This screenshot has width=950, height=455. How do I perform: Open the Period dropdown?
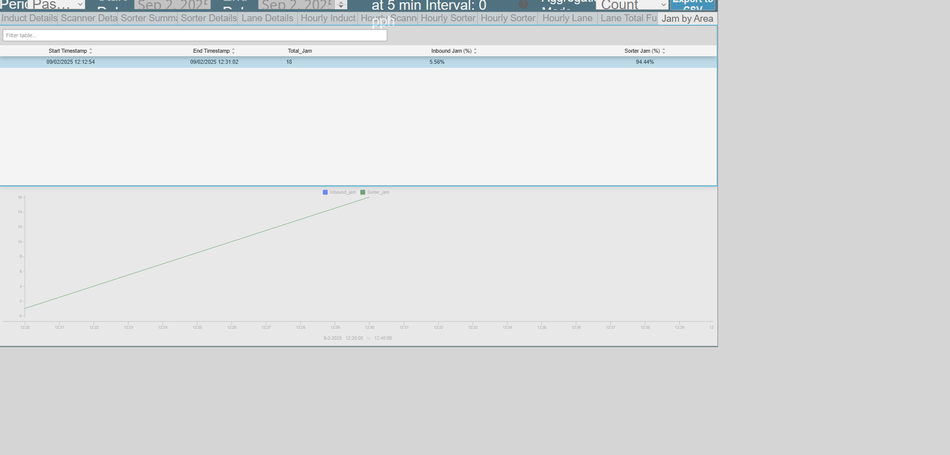56,5
